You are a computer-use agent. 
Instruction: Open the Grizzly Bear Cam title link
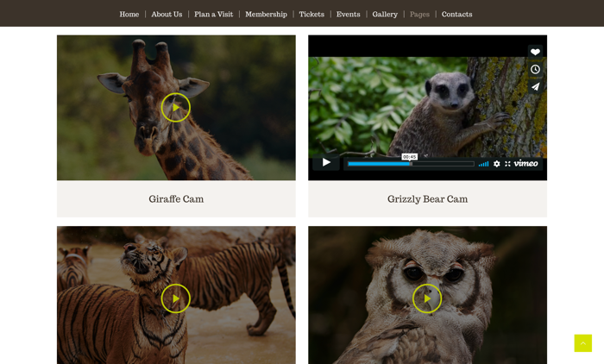coord(428,199)
